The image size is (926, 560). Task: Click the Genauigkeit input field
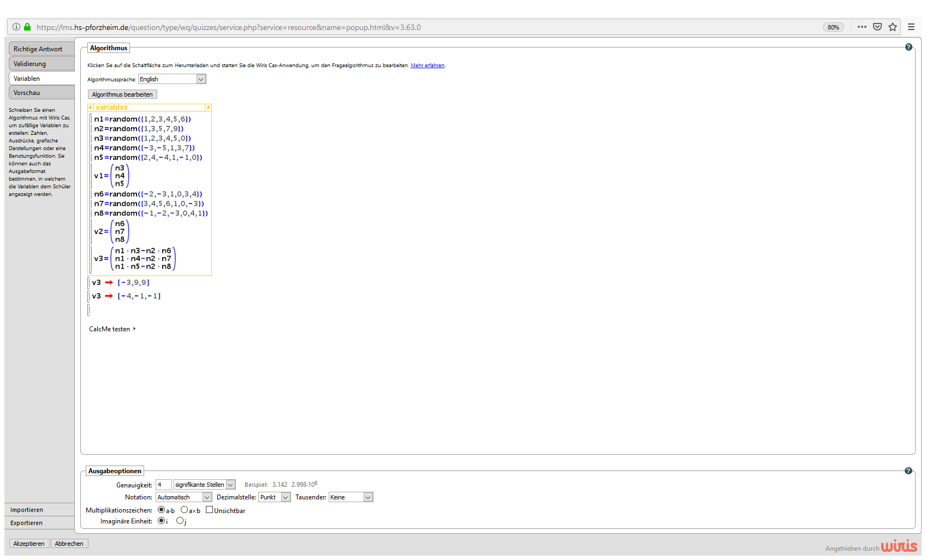tap(163, 485)
